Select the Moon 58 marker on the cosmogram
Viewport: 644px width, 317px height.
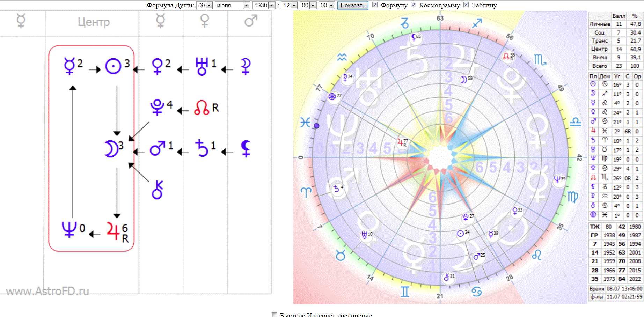tap(466, 80)
